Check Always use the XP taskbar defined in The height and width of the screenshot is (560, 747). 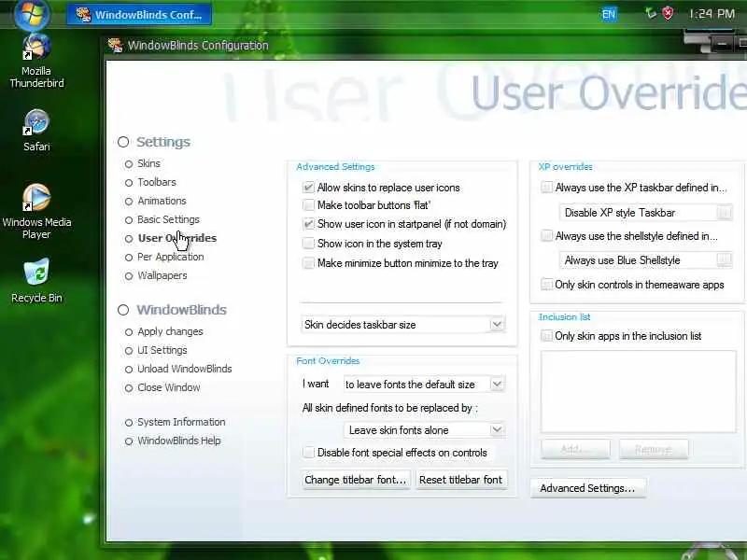(546, 188)
